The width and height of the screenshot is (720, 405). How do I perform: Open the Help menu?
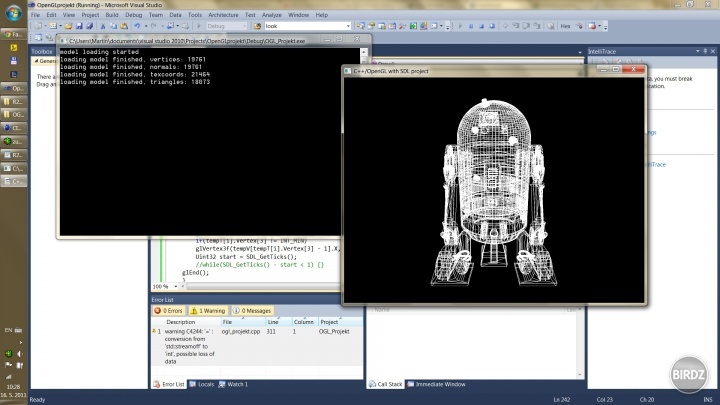coord(321,15)
